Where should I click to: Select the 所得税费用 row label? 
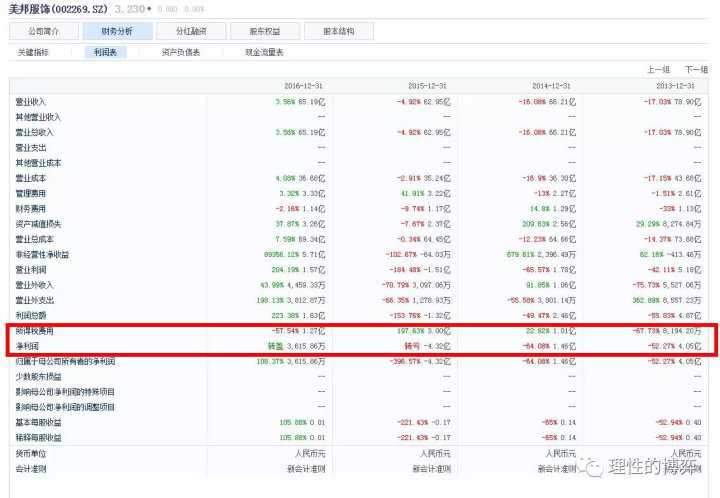(x=34, y=331)
